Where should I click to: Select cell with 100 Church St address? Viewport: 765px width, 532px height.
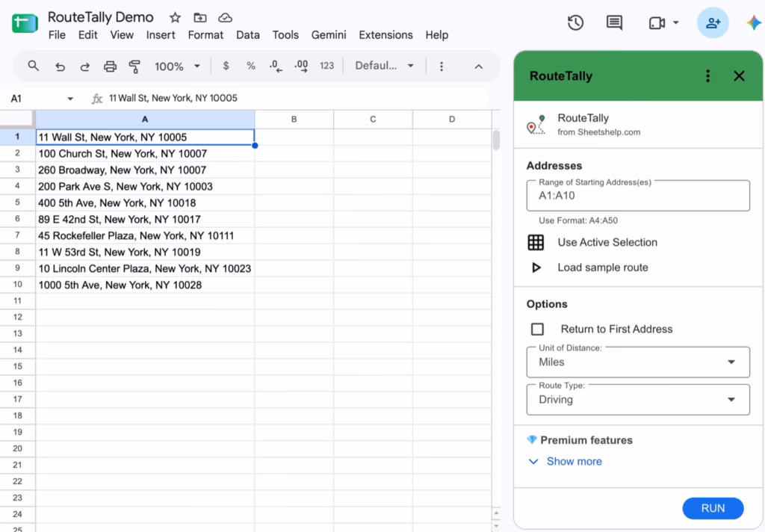click(x=145, y=154)
